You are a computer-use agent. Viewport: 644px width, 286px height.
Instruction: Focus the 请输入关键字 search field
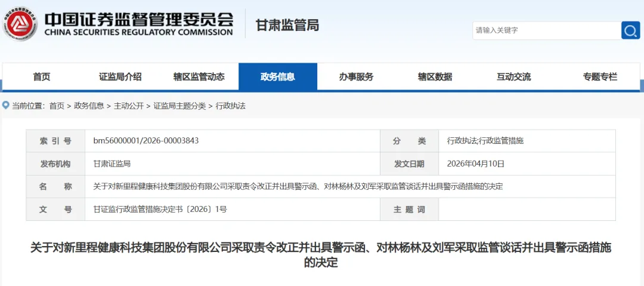pyautogui.click(x=547, y=30)
